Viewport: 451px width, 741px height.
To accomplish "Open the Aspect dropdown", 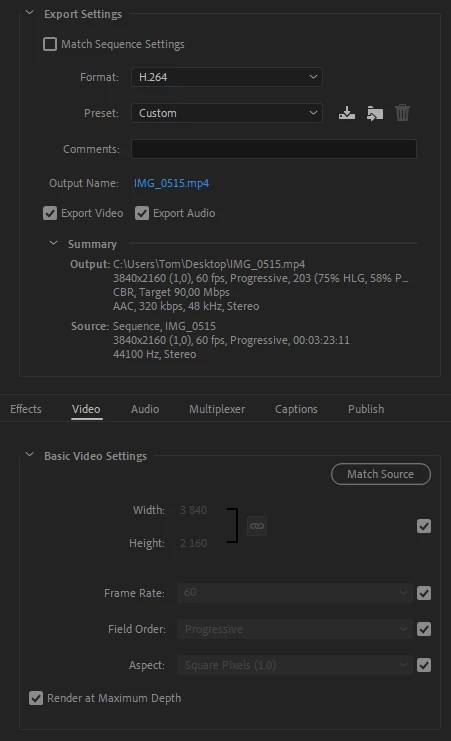I will click(295, 665).
